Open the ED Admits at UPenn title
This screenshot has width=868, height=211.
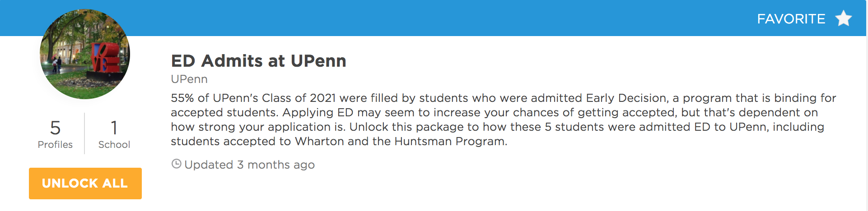click(258, 61)
